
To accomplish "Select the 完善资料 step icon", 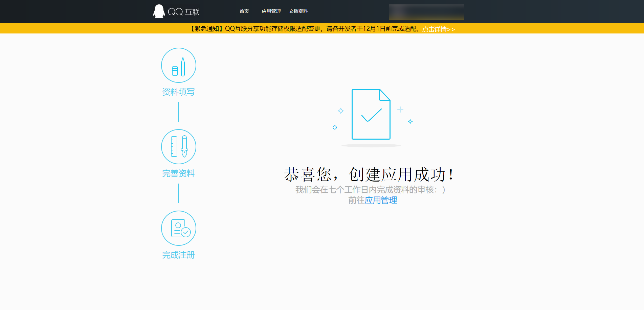I will pyautogui.click(x=178, y=147).
